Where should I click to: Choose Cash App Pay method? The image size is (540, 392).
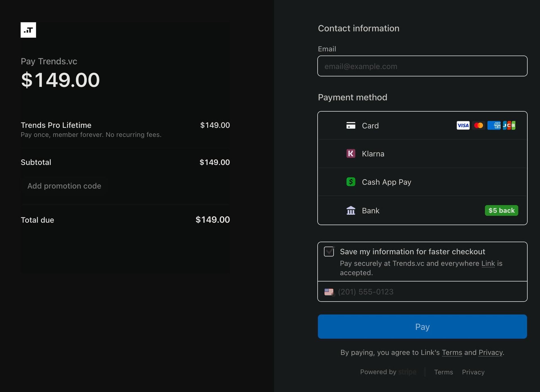422,182
